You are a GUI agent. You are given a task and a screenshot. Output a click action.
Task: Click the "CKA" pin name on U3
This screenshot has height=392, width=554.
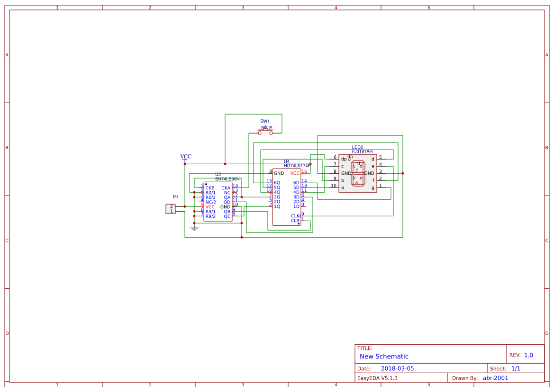(226, 188)
